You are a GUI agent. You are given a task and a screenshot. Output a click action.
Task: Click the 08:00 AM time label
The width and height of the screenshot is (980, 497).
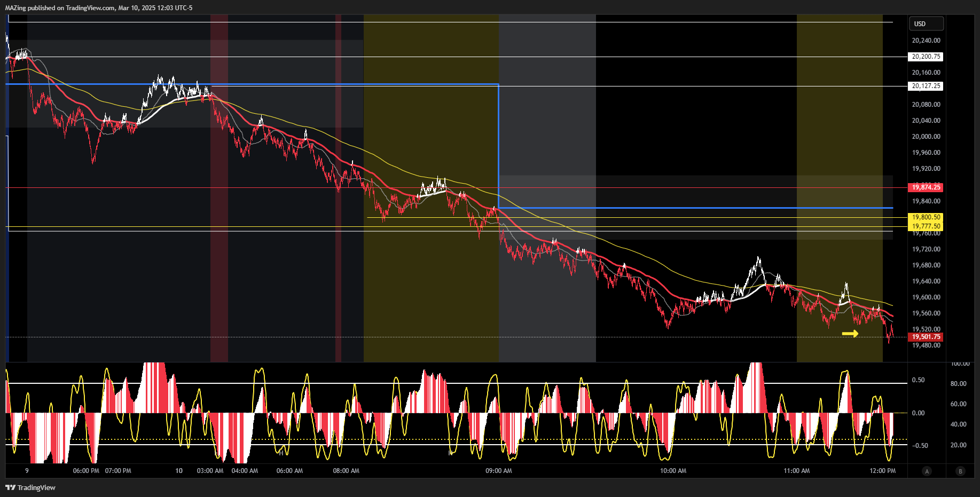pos(346,471)
